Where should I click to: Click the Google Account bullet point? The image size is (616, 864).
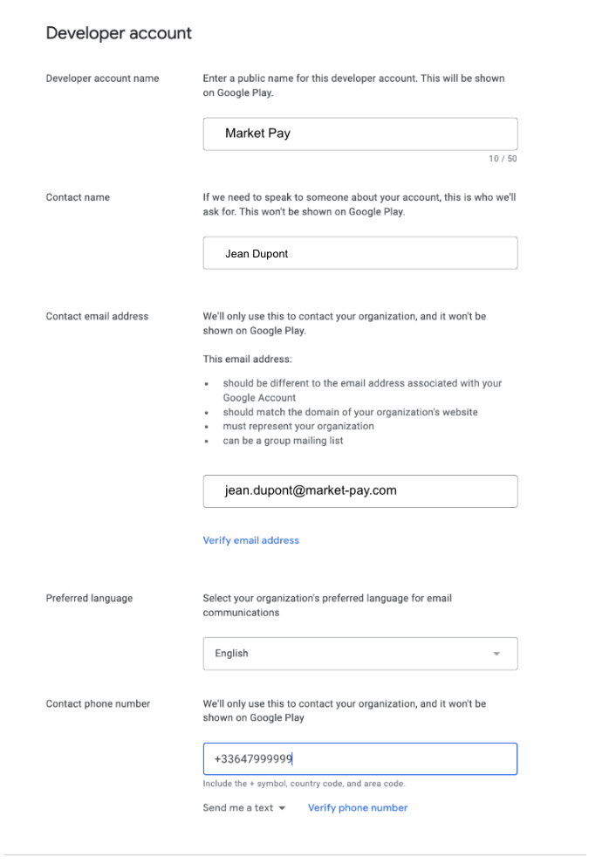point(362,390)
